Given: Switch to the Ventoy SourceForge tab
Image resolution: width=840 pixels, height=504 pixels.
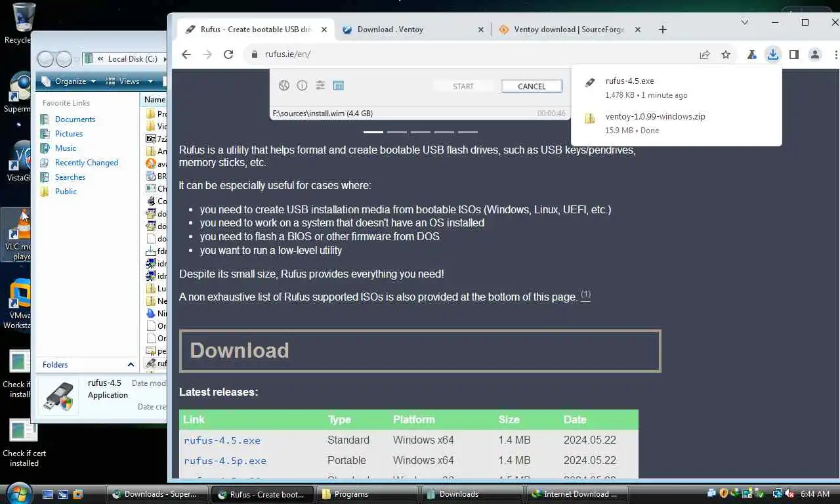Looking at the screenshot, I should [x=570, y=30].
